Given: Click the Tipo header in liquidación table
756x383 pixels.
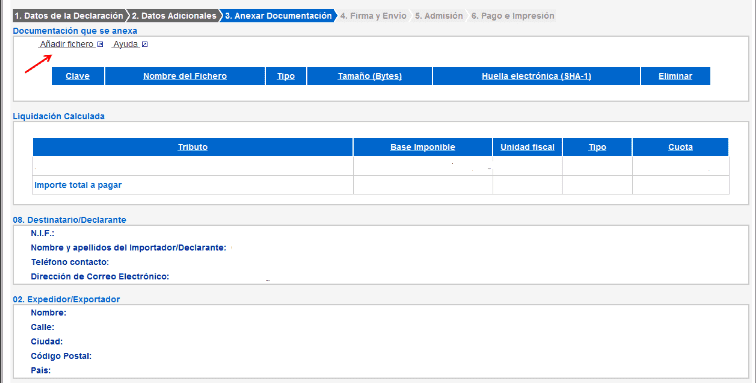Looking at the screenshot, I should (597, 147).
